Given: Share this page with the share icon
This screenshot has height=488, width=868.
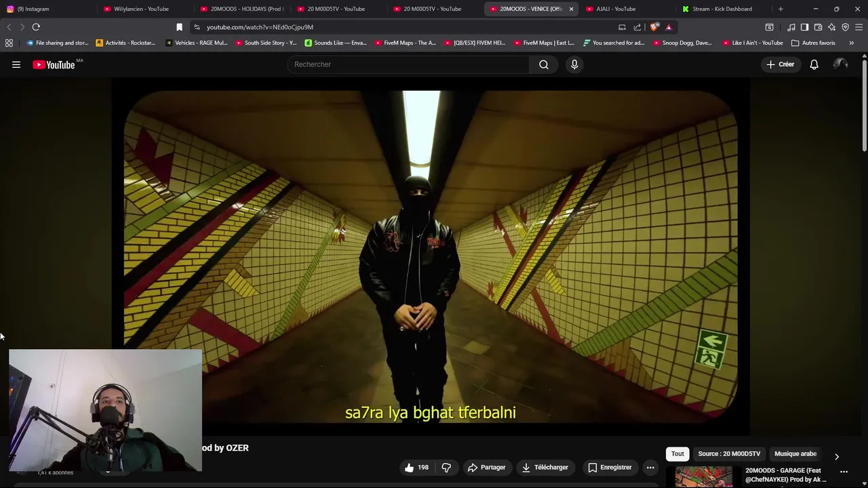Looking at the screenshot, I should coord(637,27).
